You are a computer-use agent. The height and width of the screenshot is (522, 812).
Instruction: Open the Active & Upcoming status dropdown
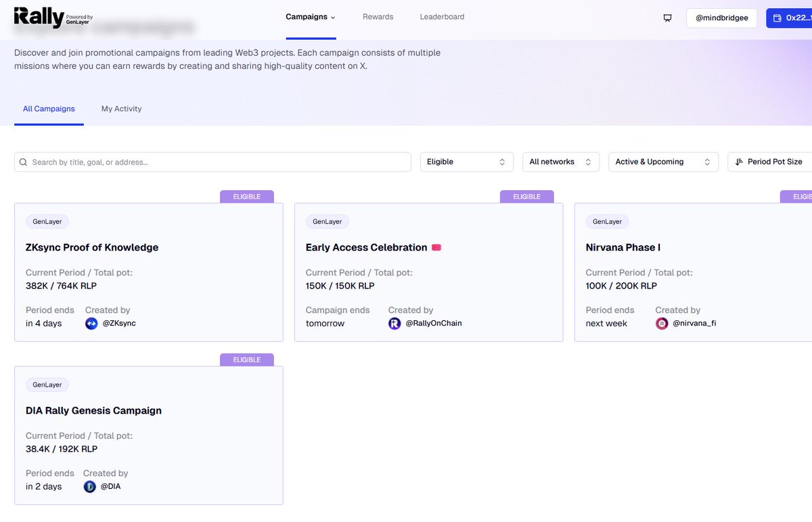pyautogui.click(x=663, y=162)
